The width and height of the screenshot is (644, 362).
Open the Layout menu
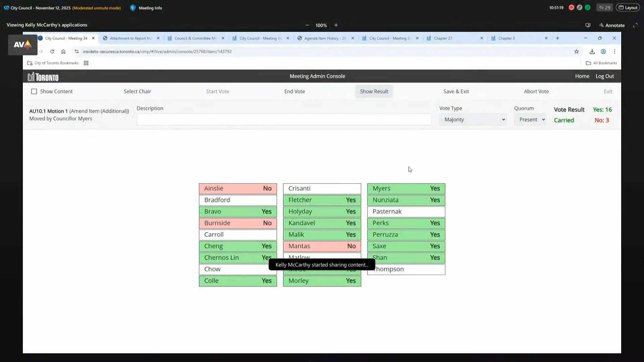(628, 8)
